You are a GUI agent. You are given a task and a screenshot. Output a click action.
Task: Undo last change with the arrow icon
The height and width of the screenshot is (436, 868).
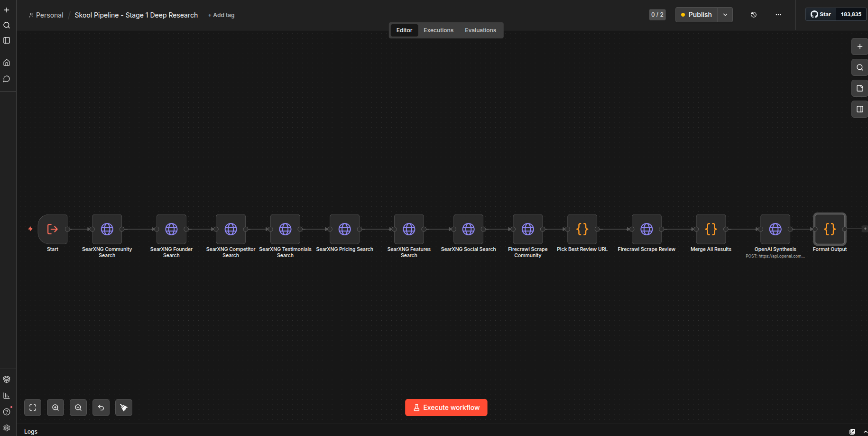pos(101,407)
